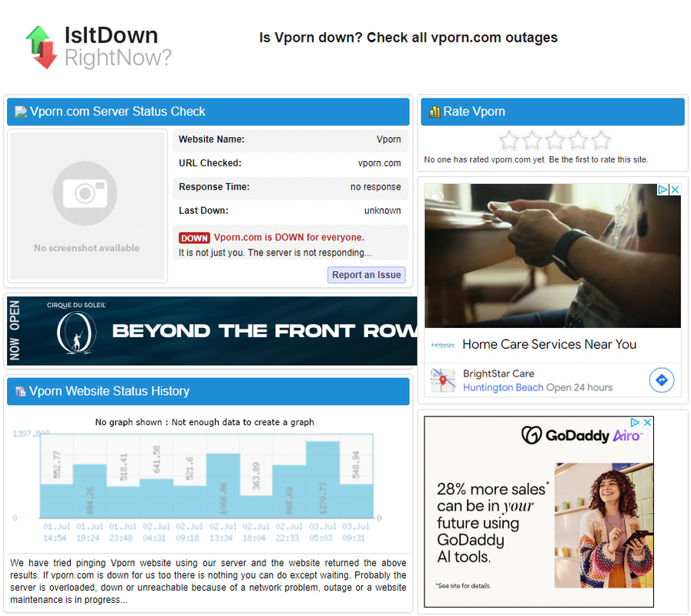
Task: Open the BrightStar Care map thumbnail
Action: 443,380
